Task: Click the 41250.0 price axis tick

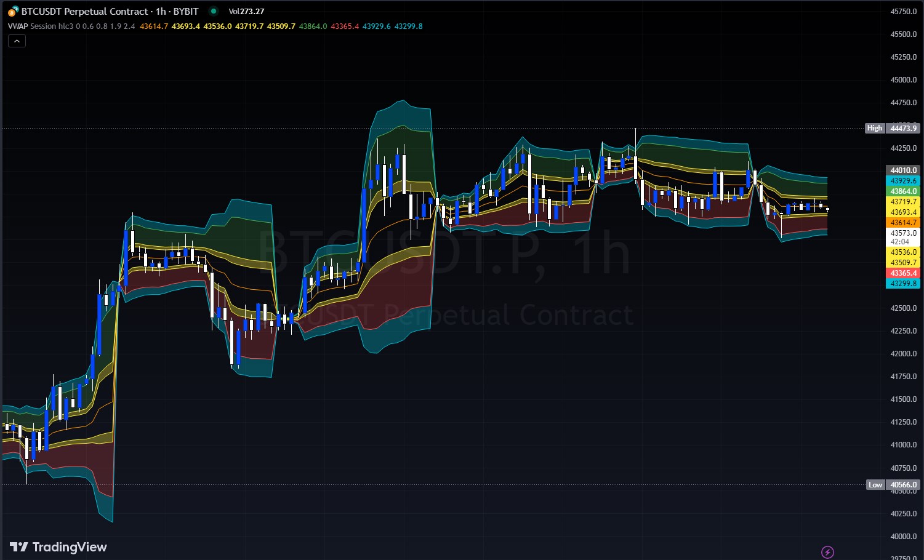Action: pos(904,422)
